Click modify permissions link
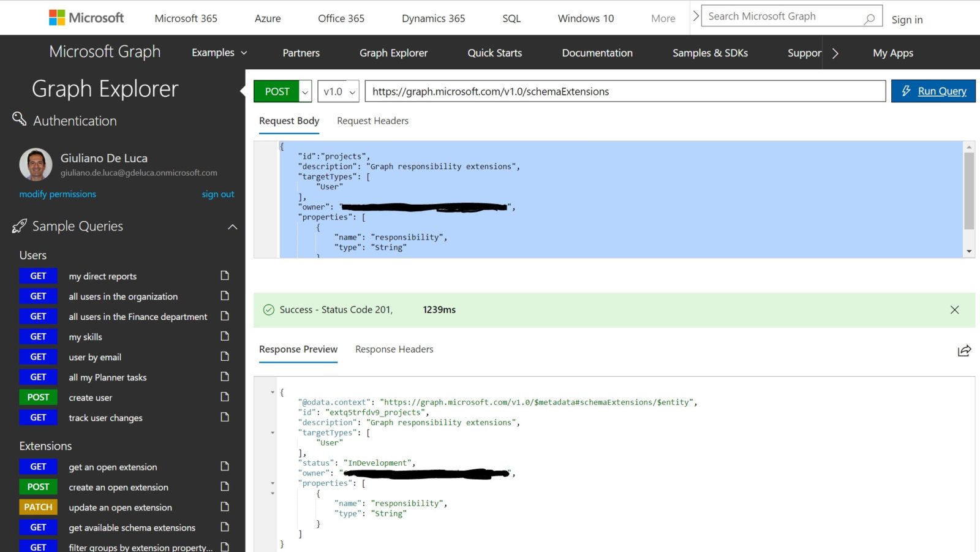Screen dimensions: 980x552 point(58,194)
